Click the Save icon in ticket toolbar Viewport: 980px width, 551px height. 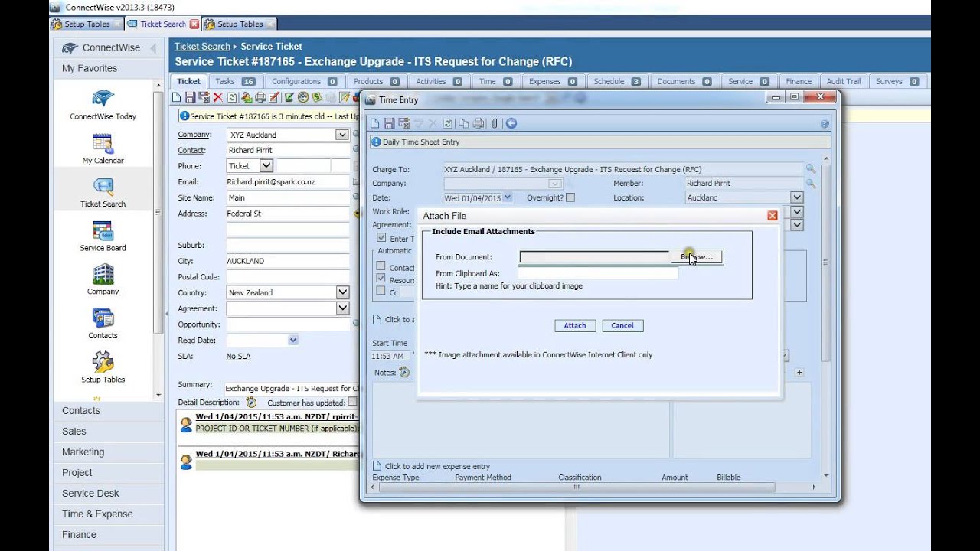190,97
